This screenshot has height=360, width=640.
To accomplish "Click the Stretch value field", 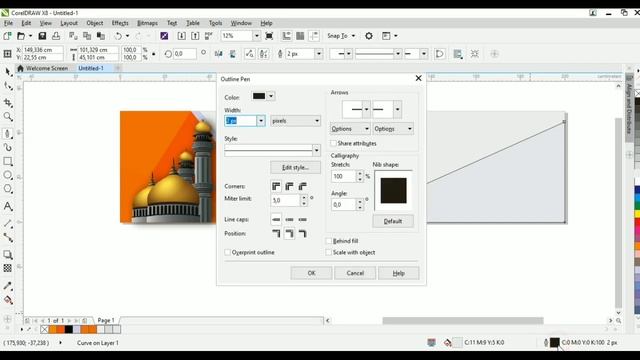I will pyautogui.click(x=344, y=176).
